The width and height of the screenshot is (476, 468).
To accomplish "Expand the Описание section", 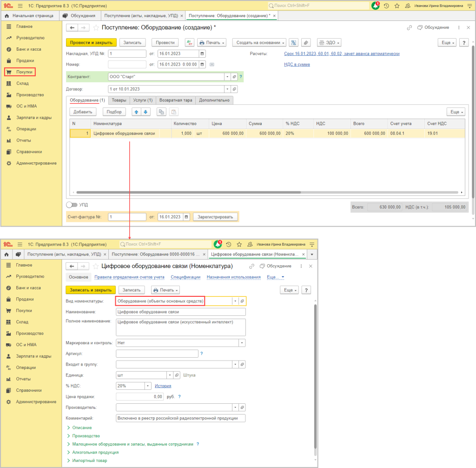I will (x=82, y=428).
